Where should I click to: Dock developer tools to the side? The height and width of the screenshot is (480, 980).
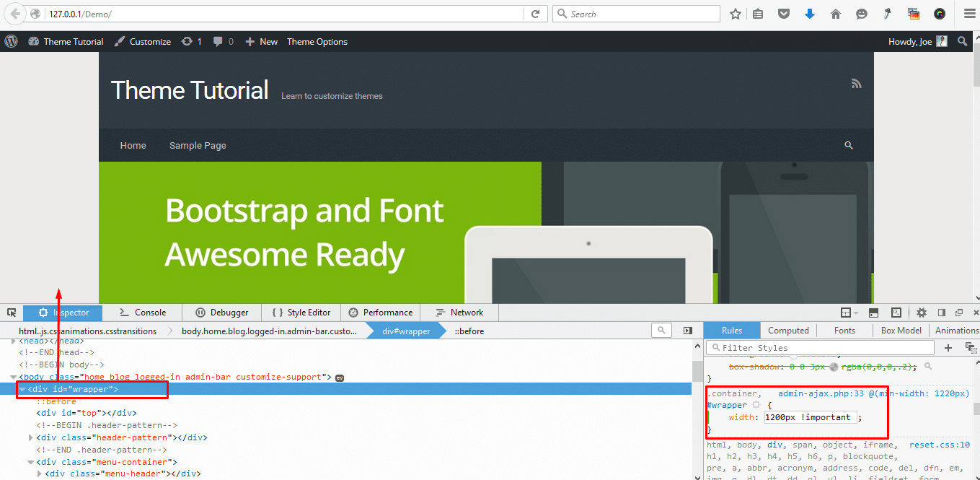pos(941,313)
